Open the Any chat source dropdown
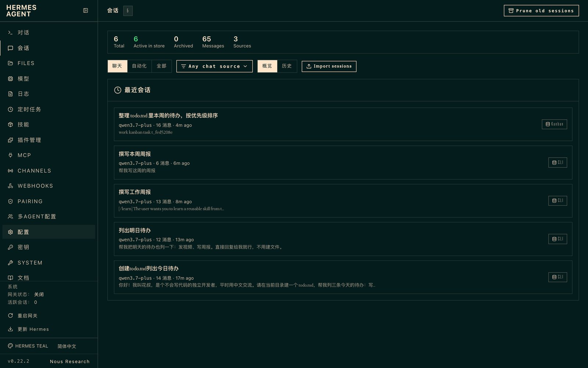 [215, 66]
